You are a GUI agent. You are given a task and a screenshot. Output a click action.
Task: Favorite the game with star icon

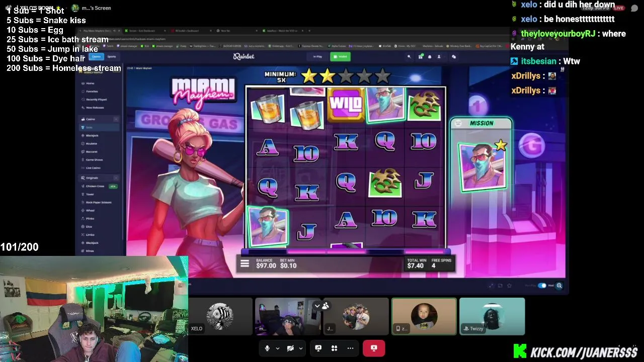tap(509, 286)
